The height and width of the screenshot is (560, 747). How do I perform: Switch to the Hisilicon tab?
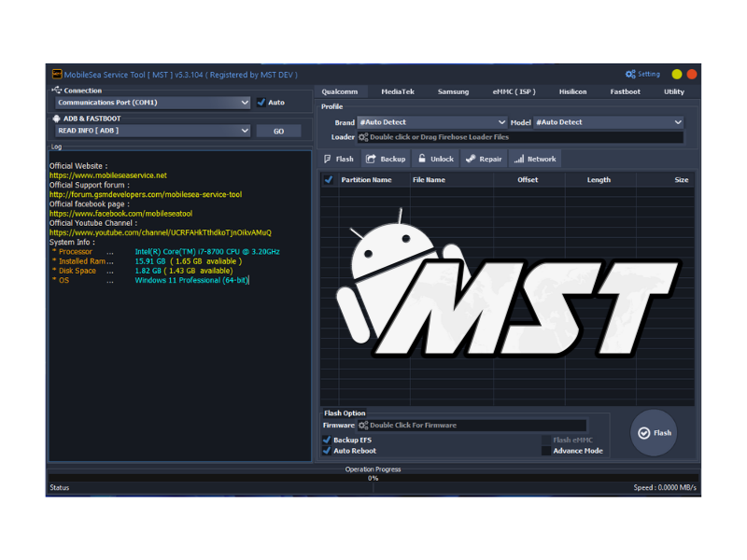click(x=572, y=91)
